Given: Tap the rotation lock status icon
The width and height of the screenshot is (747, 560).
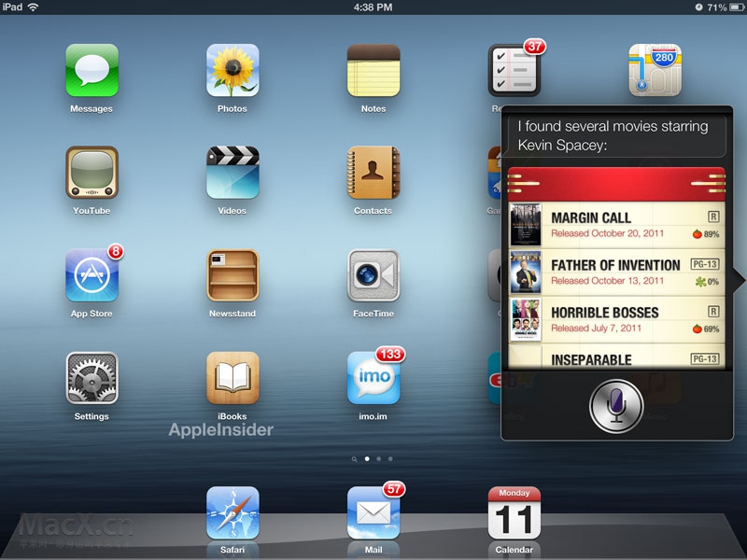Looking at the screenshot, I should pyautogui.click(x=698, y=7).
